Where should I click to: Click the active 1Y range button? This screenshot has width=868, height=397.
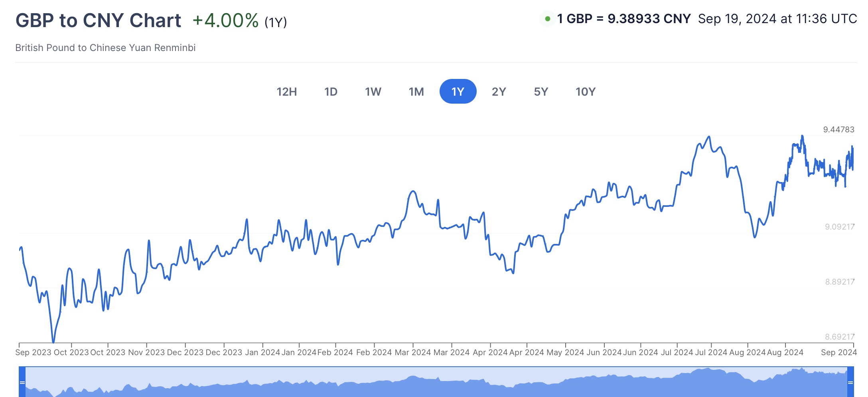(x=458, y=92)
